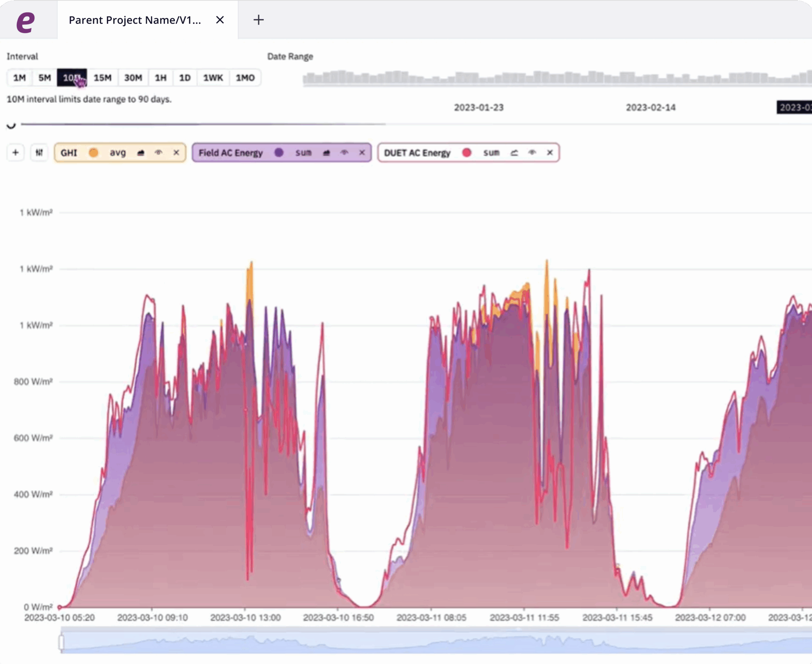This screenshot has height=664, width=812.
Task: Open DUET AC Energy sum aggregation dropdown
Action: (x=491, y=153)
